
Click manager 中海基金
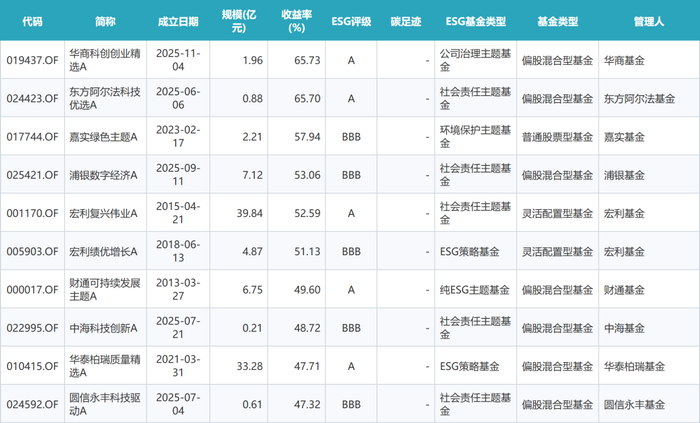624,328
